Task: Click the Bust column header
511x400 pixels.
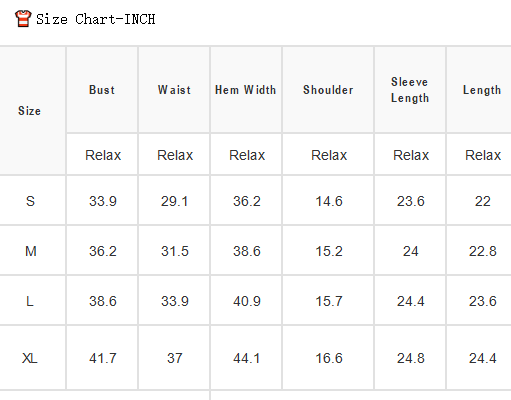Action: (102, 90)
